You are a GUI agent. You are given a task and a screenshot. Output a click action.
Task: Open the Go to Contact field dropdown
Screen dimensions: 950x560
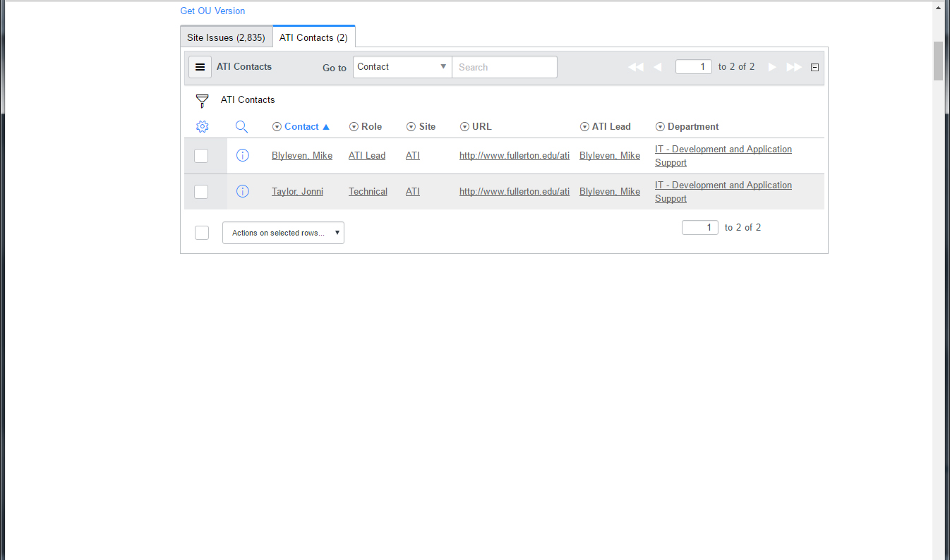[402, 67]
